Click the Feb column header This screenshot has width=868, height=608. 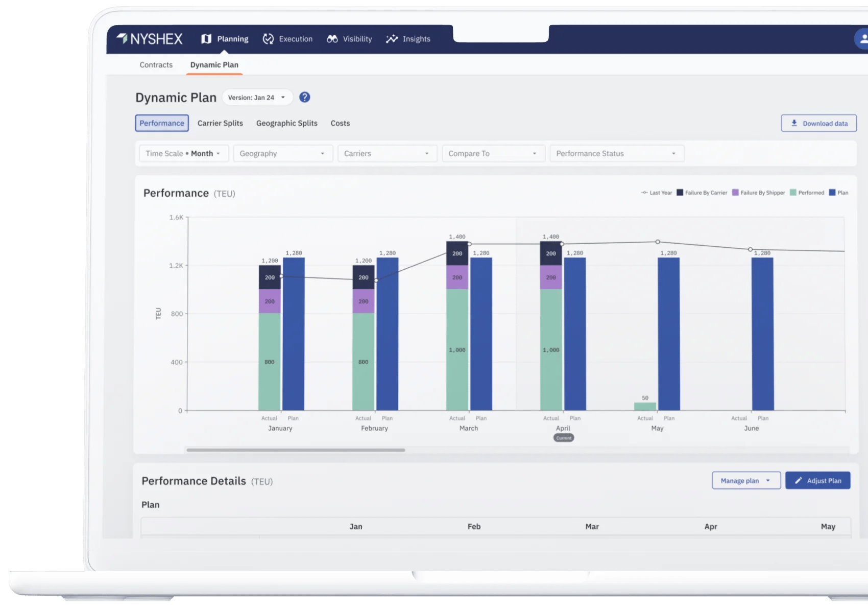click(x=474, y=526)
